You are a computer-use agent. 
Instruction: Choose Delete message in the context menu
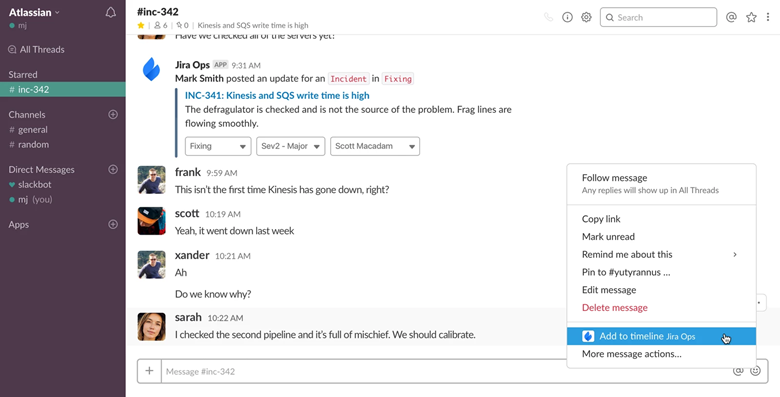click(662, 307)
